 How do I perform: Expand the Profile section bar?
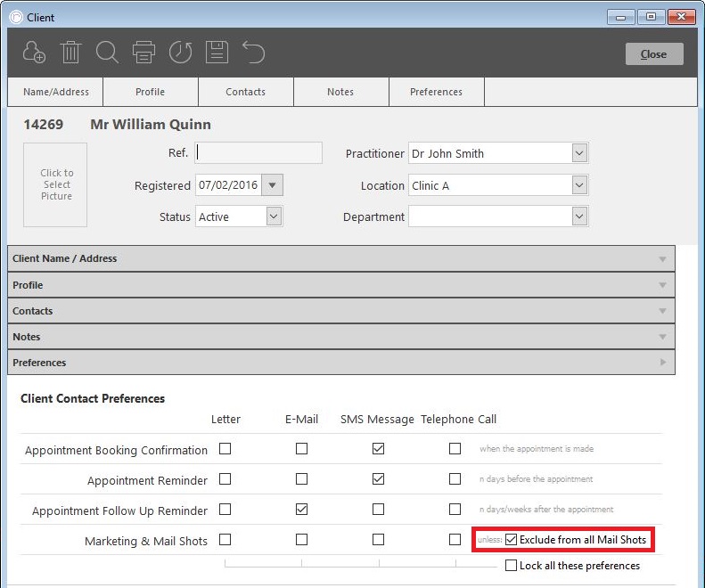[341, 284]
